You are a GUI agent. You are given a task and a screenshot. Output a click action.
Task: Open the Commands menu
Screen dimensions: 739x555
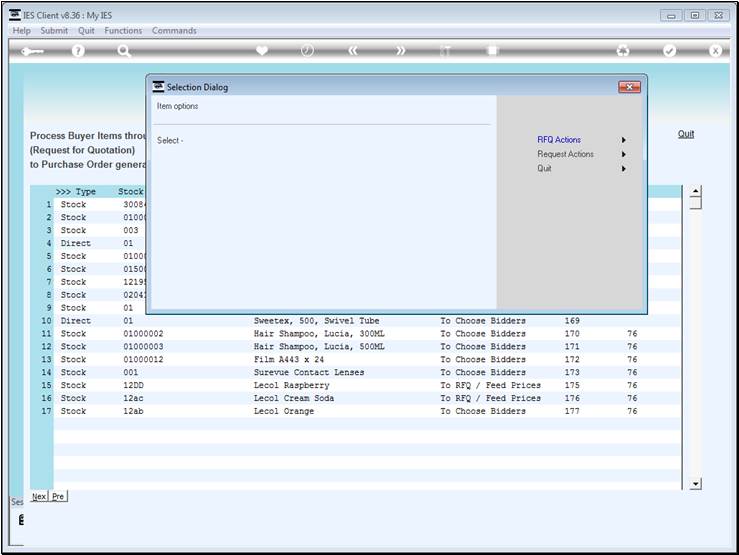pos(174,31)
